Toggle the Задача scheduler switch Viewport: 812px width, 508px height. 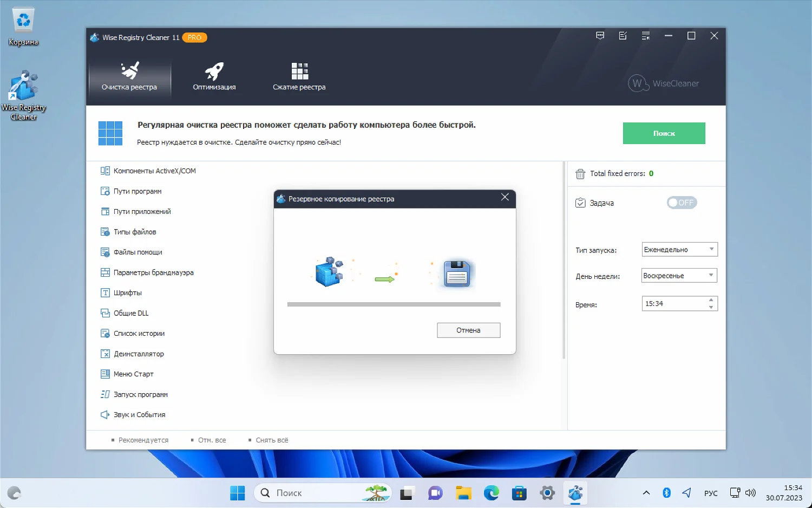coord(682,203)
